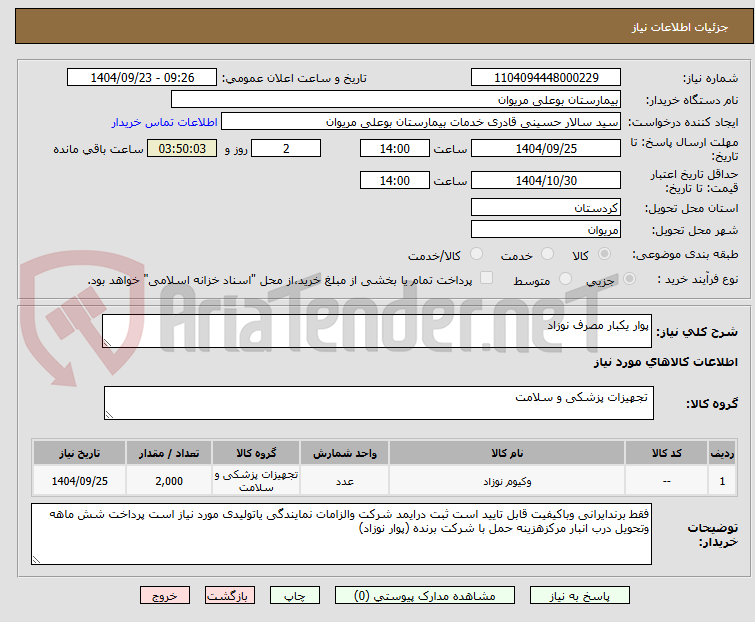
Task: Click the تجهیزات پزشکی و سلامت table cell
Action: pos(256,480)
